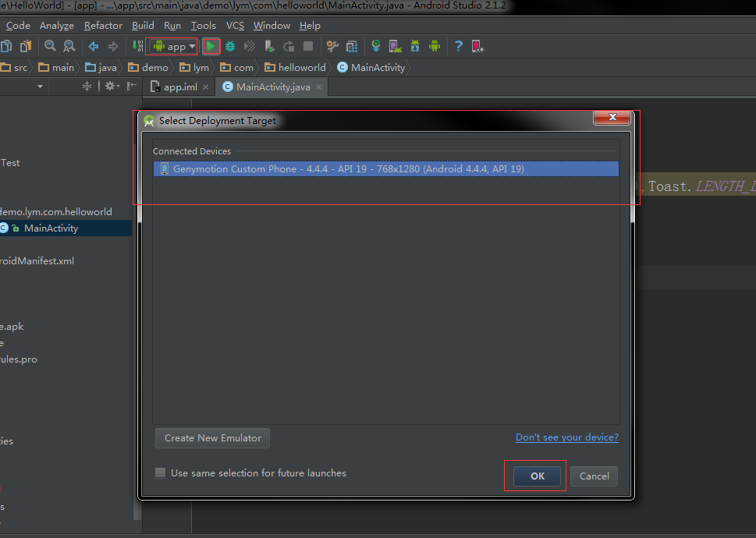Screen dimensions: 756x538
Task: Click the Forward navigation arrow
Action: 113,46
